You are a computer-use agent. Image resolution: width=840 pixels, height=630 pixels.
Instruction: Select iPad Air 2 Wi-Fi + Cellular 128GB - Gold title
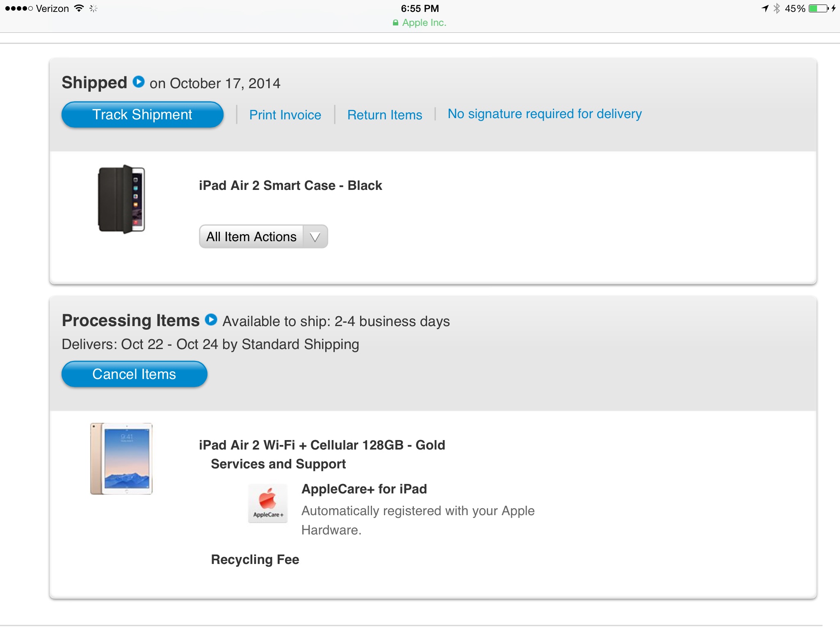point(322,445)
